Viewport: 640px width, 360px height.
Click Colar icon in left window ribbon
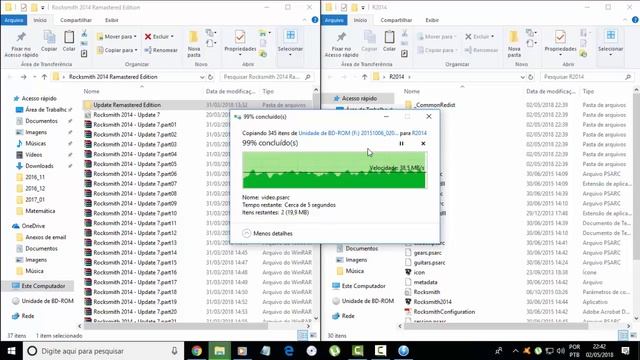(x=69, y=41)
